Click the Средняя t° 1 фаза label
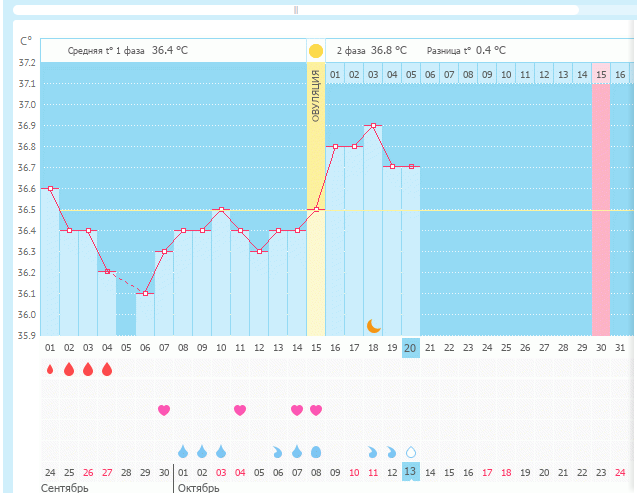637x493 pixels. coord(107,50)
